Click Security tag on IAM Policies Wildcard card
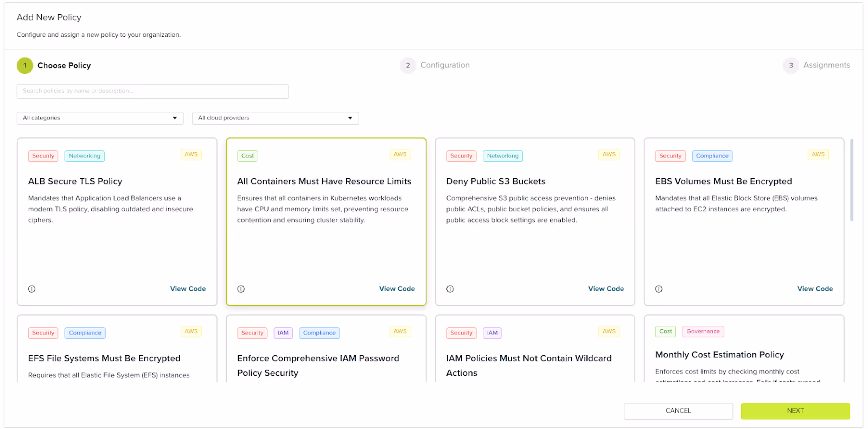This screenshot has width=868, height=429. coord(461,333)
